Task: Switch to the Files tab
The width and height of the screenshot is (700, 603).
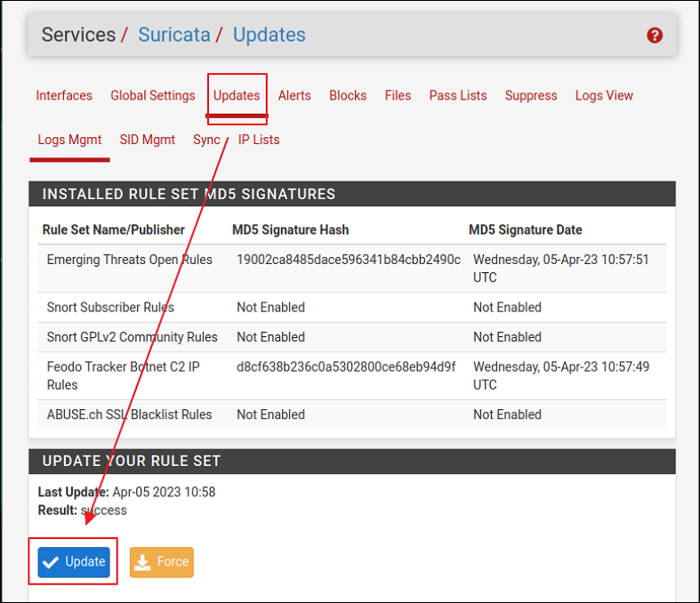Action: pos(398,95)
